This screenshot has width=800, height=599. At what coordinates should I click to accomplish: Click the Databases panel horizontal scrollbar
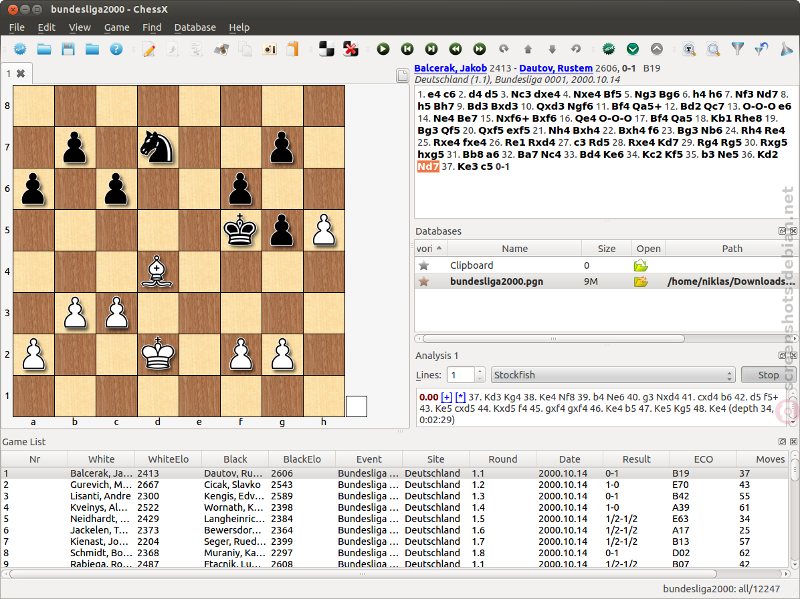[554, 338]
